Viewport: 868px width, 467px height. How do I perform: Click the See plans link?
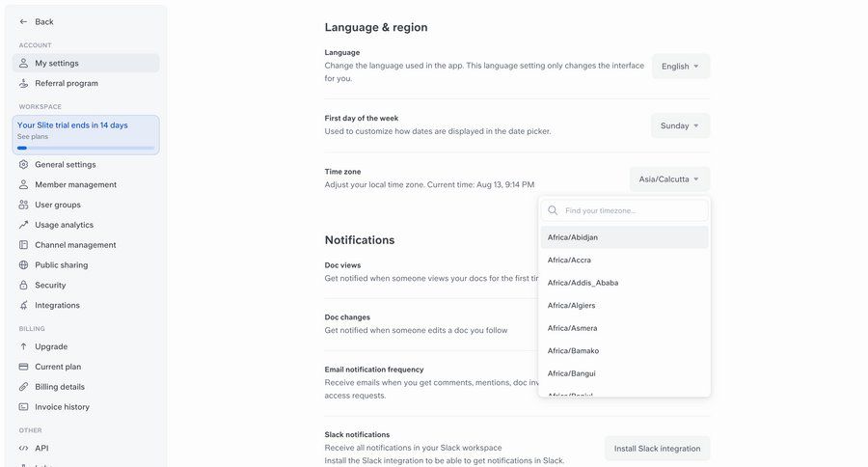tap(33, 137)
